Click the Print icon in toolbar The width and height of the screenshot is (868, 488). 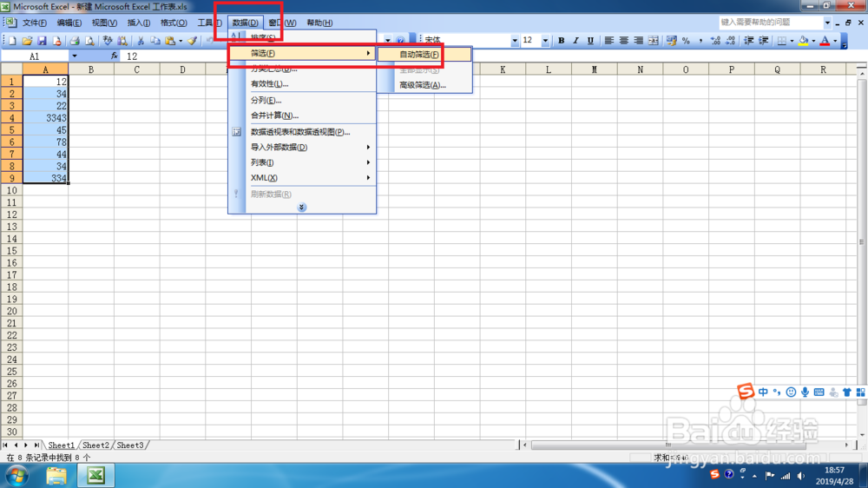pos(75,41)
